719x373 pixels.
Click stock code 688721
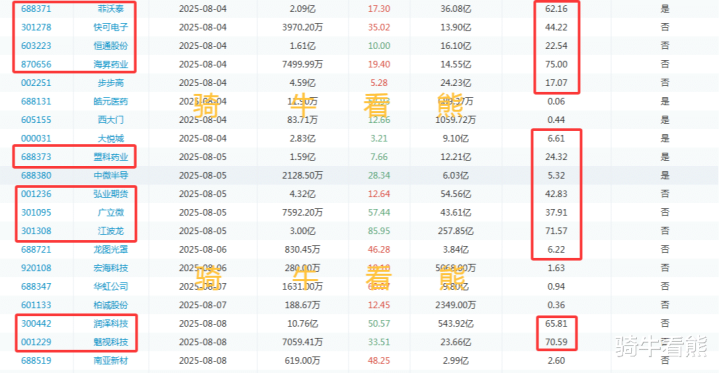point(36,250)
